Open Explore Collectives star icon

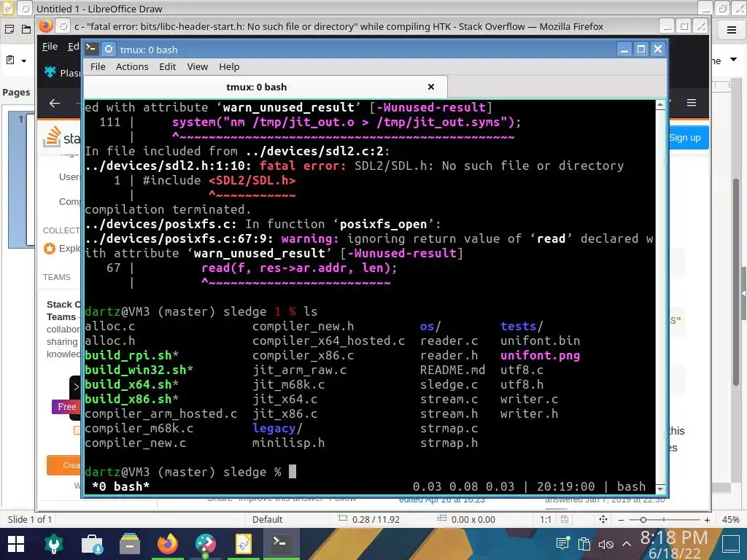pyautogui.click(x=50, y=249)
